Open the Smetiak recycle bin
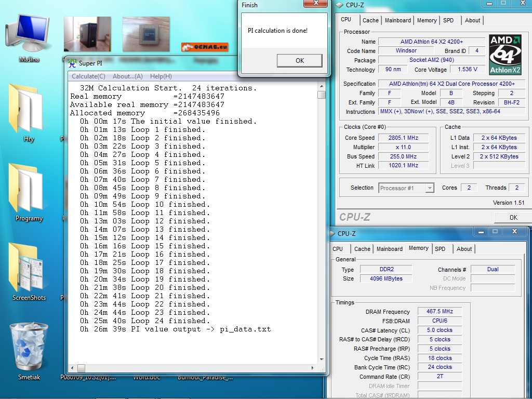532x399 pixels. tap(29, 346)
